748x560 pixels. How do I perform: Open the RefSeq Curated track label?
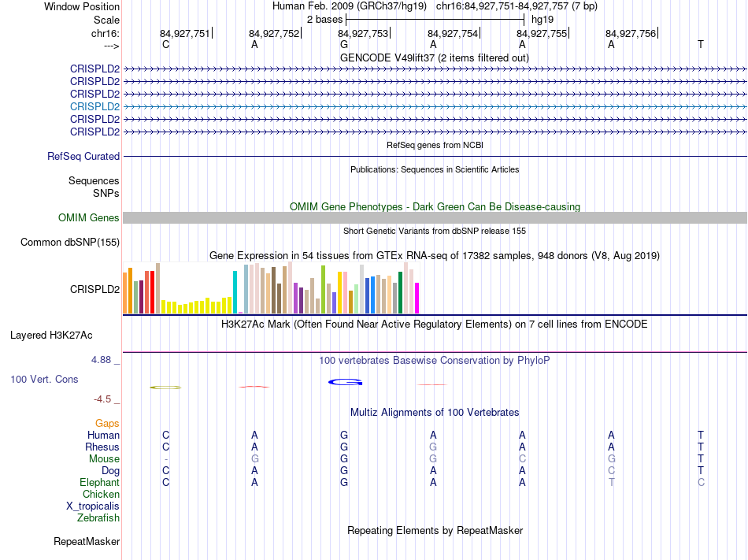pyautogui.click(x=83, y=157)
